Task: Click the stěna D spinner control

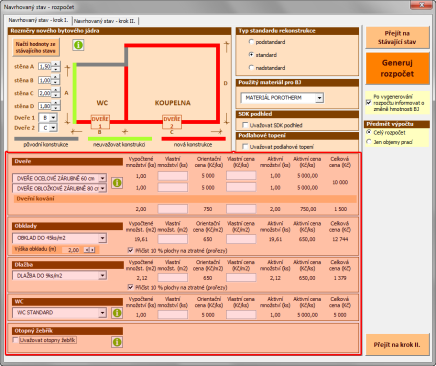Action: [56, 106]
